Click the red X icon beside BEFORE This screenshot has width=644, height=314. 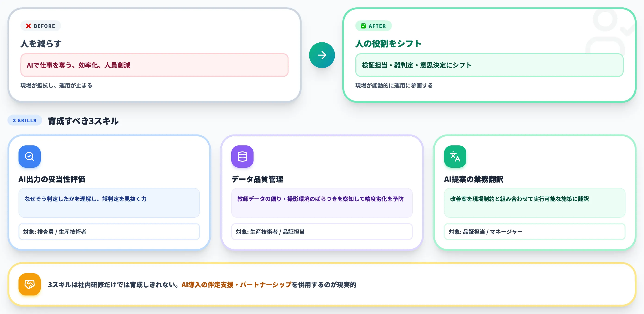[28, 26]
